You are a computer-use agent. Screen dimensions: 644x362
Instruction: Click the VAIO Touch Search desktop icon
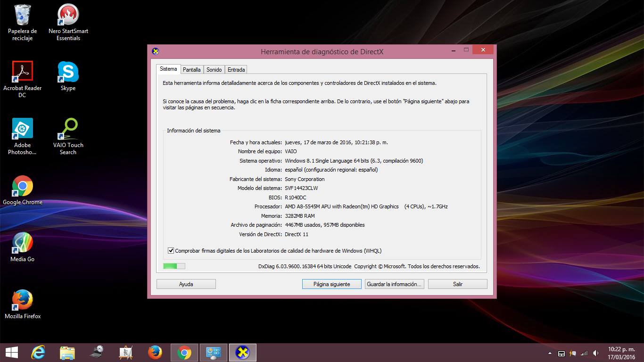[68, 137]
